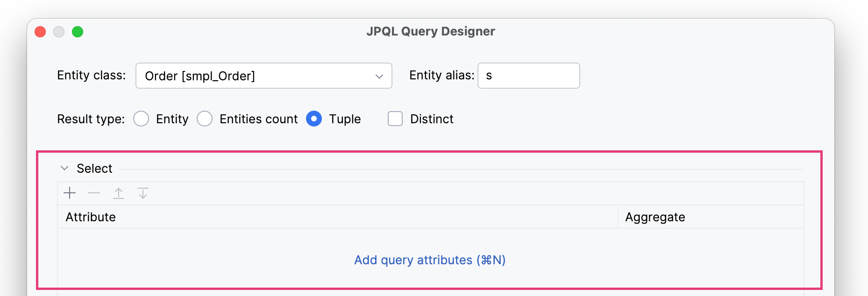Click the green maximize window button

coord(78,32)
